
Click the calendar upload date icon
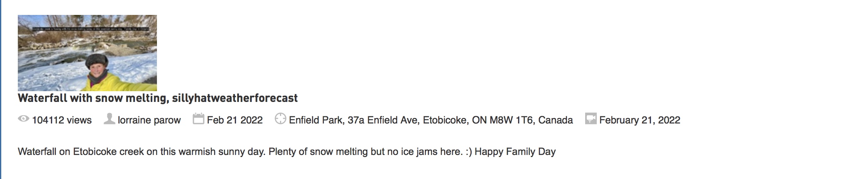coord(198,119)
